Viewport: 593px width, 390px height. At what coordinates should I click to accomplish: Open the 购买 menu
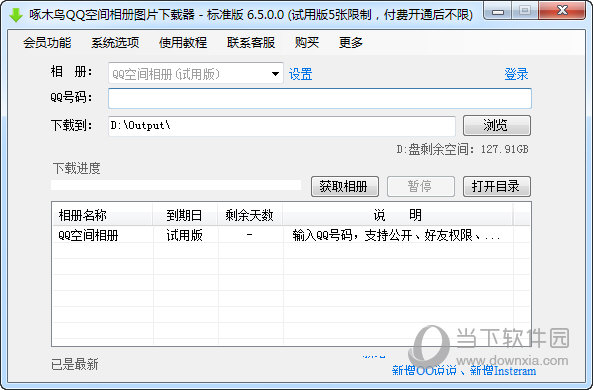307,42
